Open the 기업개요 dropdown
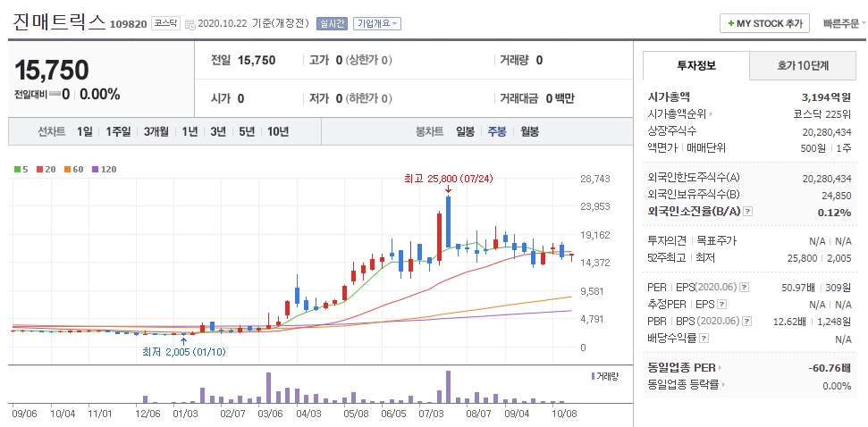The width and height of the screenshot is (868, 427). 376,23
